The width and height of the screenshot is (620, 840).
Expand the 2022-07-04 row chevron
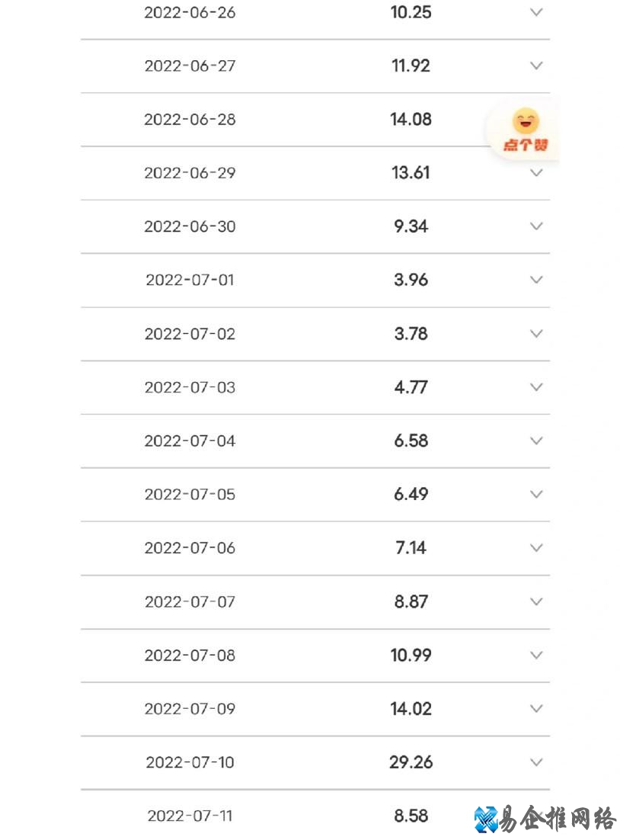pos(536,441)
